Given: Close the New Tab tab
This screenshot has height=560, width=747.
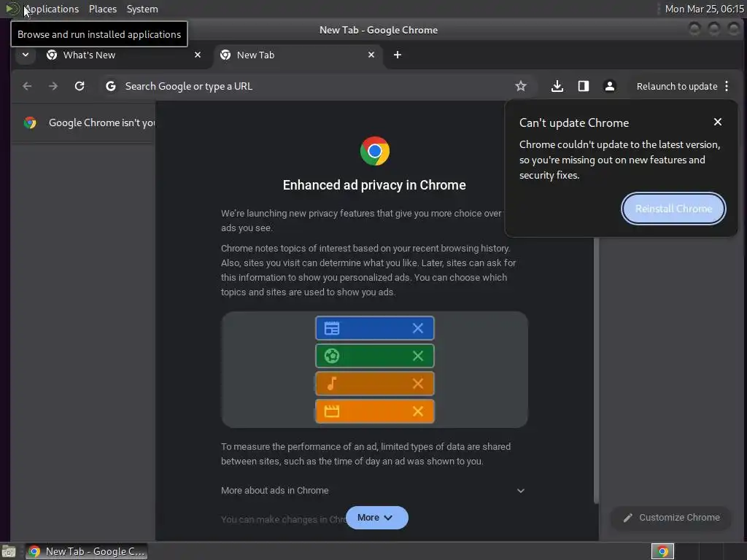Looking at the screenshot, I should tap(371, 55).
